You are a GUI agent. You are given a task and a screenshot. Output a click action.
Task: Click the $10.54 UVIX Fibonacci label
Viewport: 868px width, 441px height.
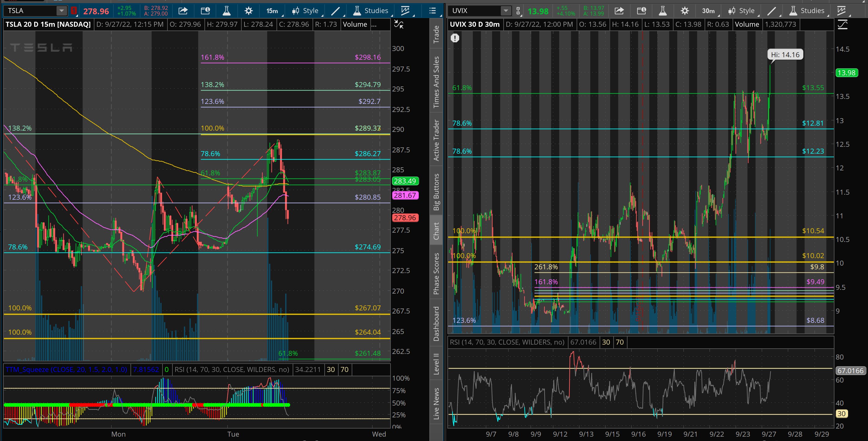[x=813, y=231]
